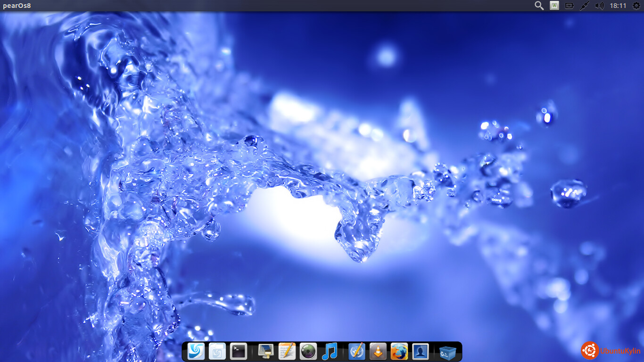Click the volume speaker indicator
The height and width of the screenshot is (362, 644).
(599, 6)
